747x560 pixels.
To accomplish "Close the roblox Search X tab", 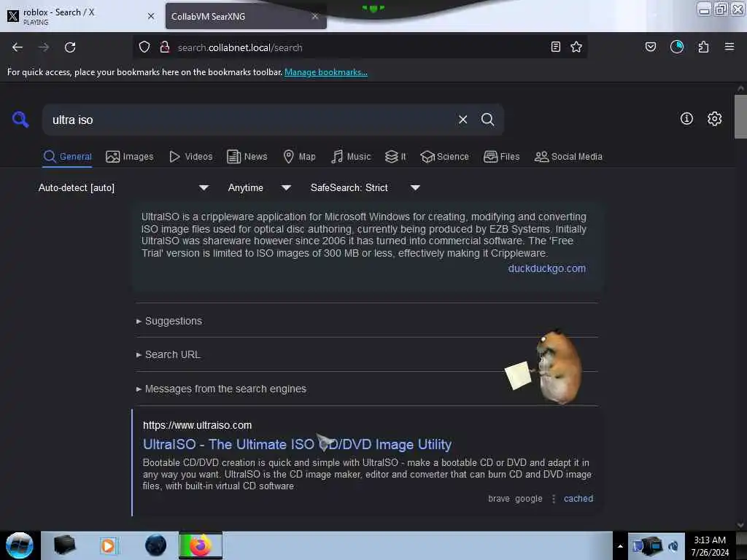I will (151, 16).
